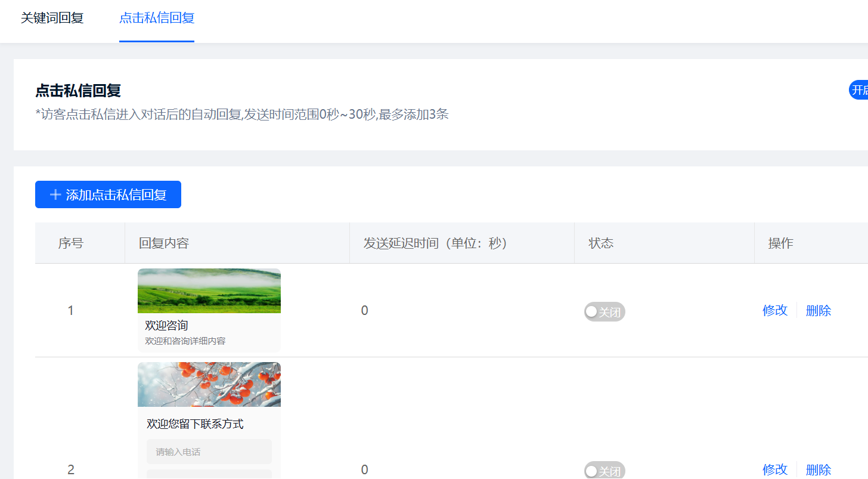The image size is (868, 479).
Task: Enable the 关闭 status toggle in row 1
Action: tap(604, 312)
